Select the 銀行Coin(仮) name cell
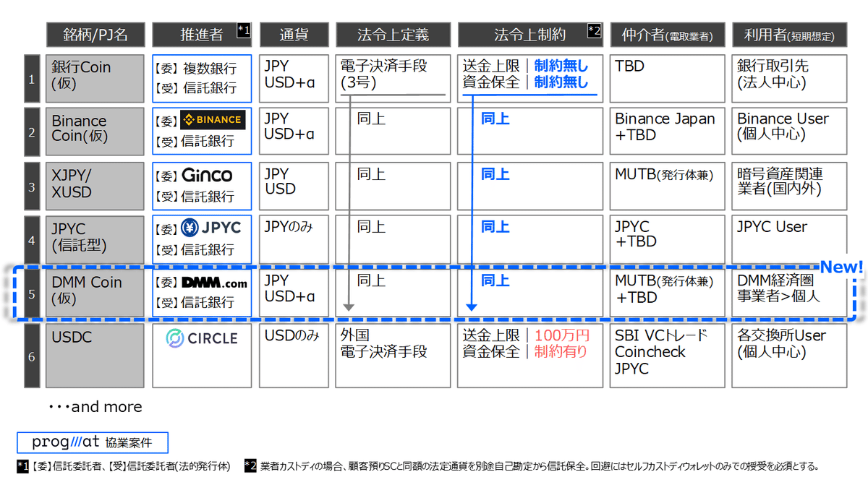 [x=95, y=78]
